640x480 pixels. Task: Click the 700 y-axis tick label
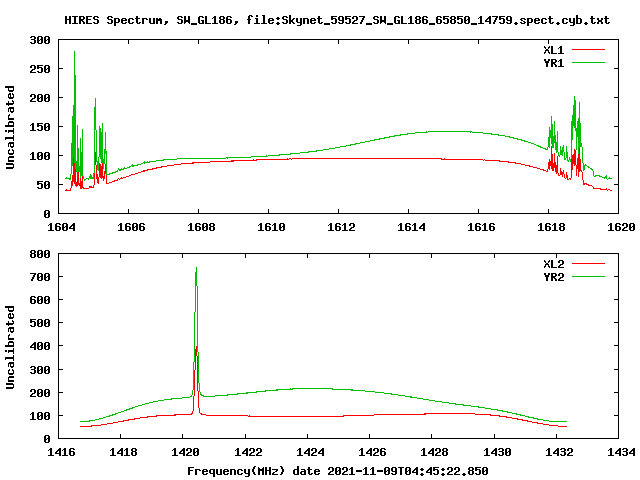coord(40,277)
